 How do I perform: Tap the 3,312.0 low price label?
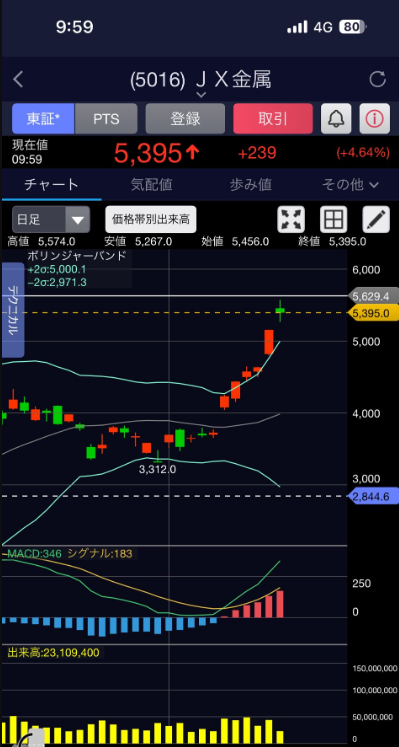coord(158,469)
